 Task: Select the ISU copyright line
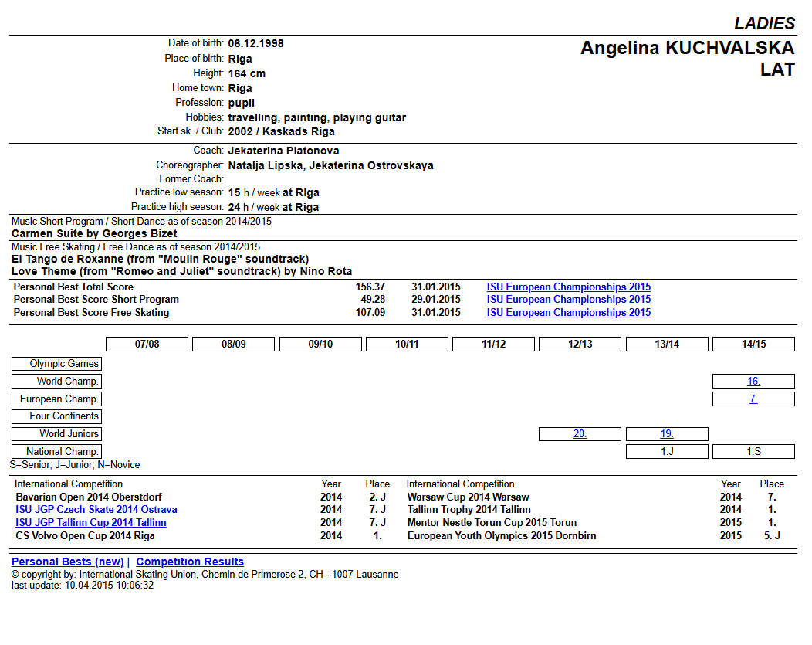pyautogui.click(x=205, y=575)
